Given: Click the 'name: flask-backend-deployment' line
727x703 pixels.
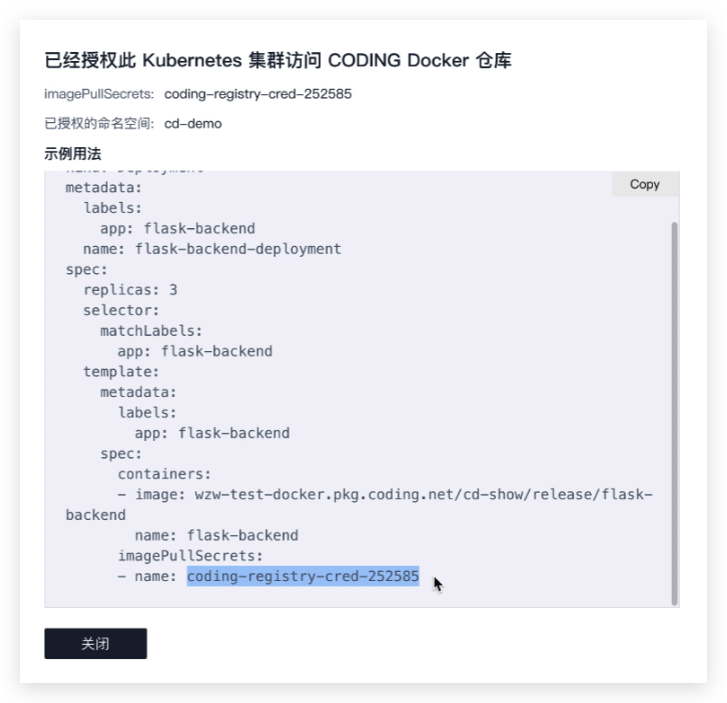Looking at the screenshot, I should click(212, 249).
